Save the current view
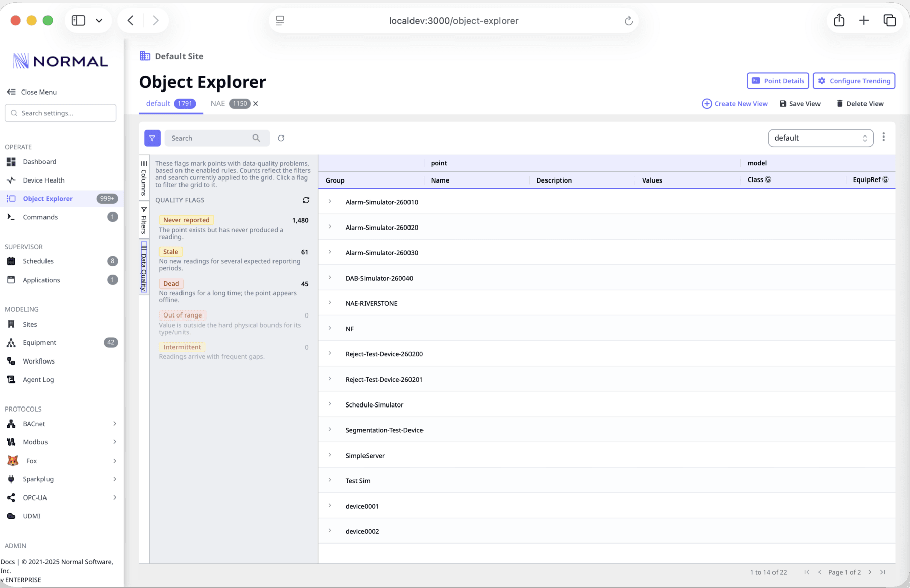This screenshot has height=588, width=910. 800,104
